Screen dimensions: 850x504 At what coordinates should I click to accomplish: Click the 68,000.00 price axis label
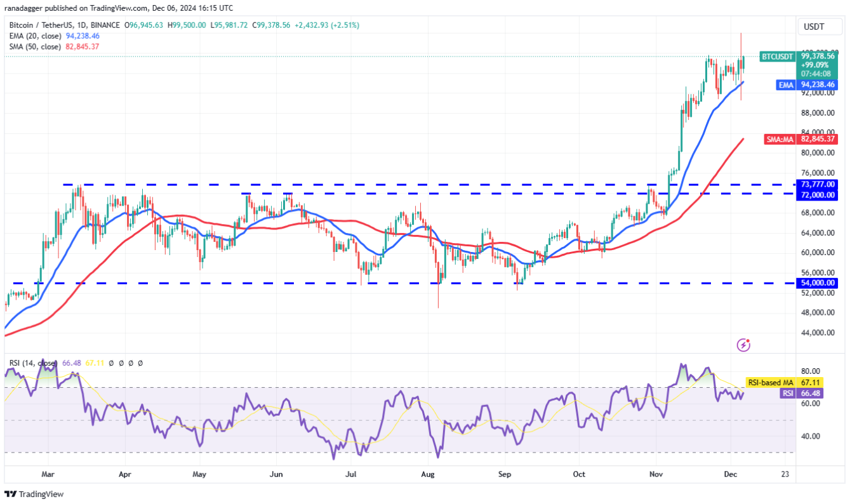(818, 213)
